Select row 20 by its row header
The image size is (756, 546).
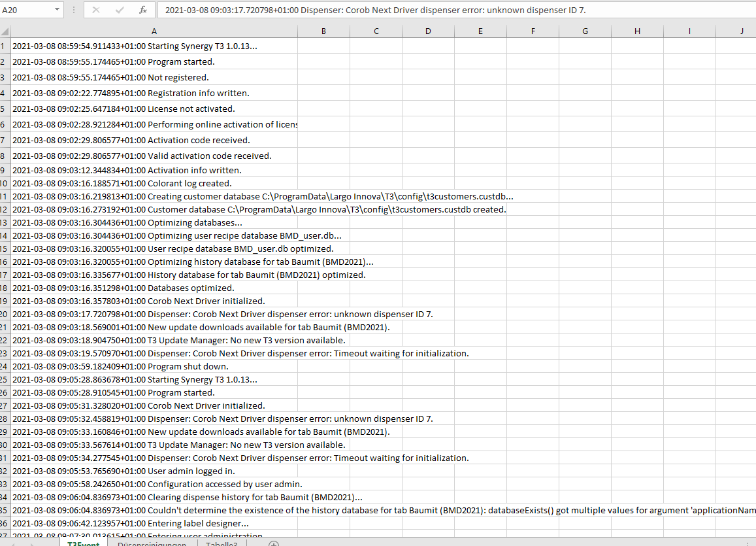[5, 314]
